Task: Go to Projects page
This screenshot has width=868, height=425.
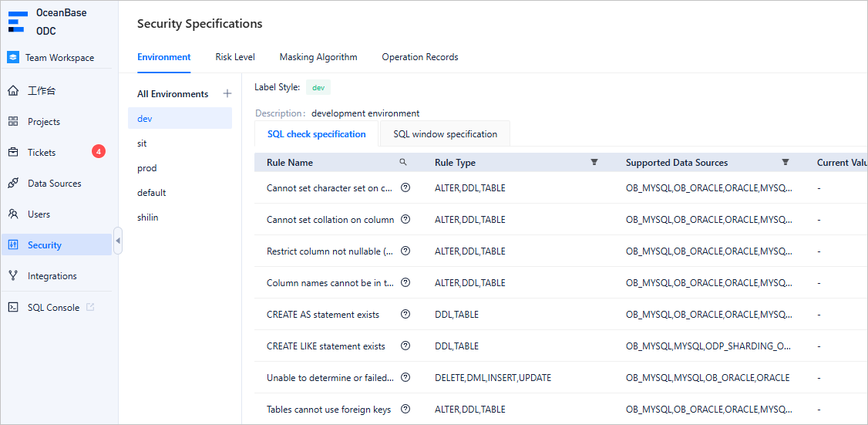Action: click(43, 122)
